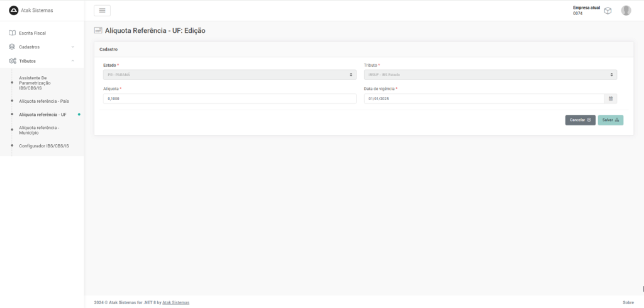The width and height of the screenshot is (644, 308).
Task: Click into the Alíquota input field
Action: pyautogui.click(x=230, y=98)
